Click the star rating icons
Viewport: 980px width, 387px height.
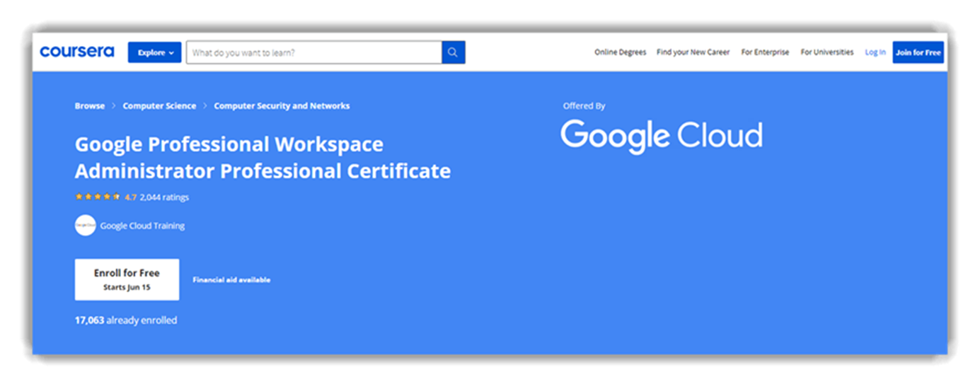(x=98, y=197)
